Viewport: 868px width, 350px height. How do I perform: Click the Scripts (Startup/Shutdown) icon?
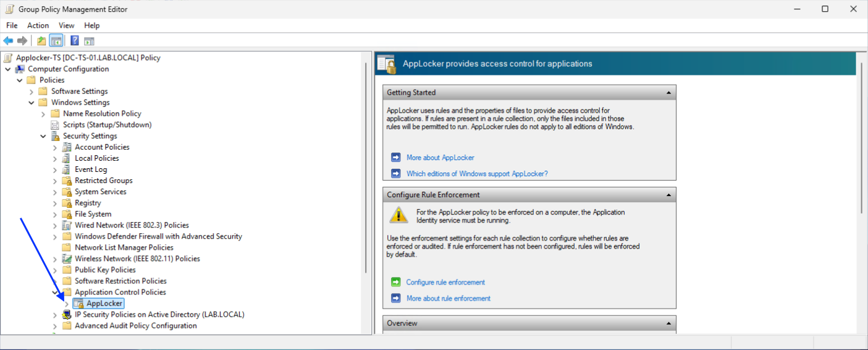pos(56,124)
